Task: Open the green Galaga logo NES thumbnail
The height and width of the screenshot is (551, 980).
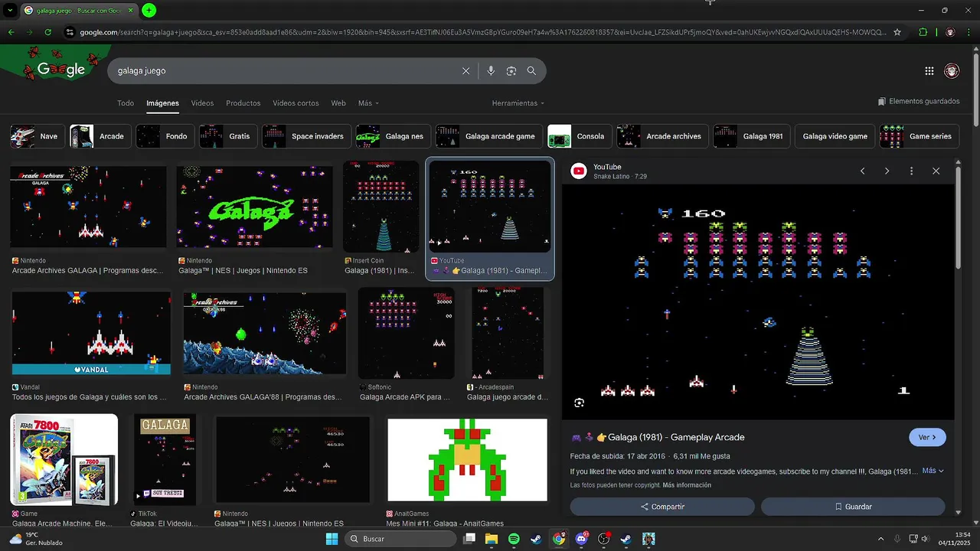Action: [x=254, y=207]
